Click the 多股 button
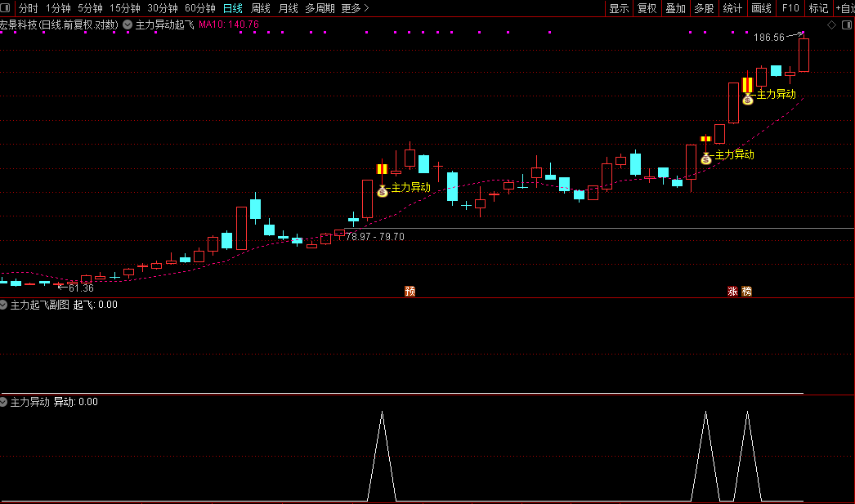The image size is (855, 504). click(704, 8)
